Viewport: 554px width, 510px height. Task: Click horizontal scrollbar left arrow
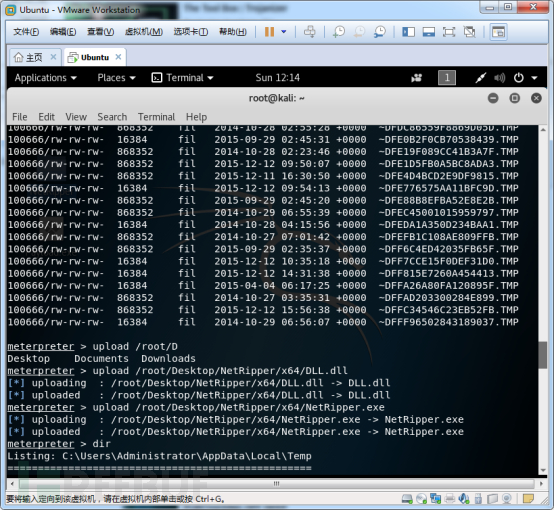click(12, 483)
